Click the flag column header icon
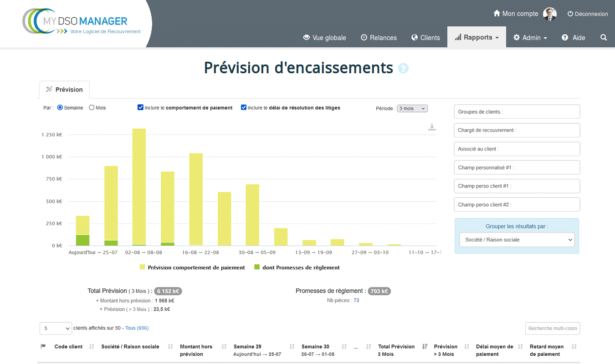Screen dimensions: 615x364 (x=43, y=347)
